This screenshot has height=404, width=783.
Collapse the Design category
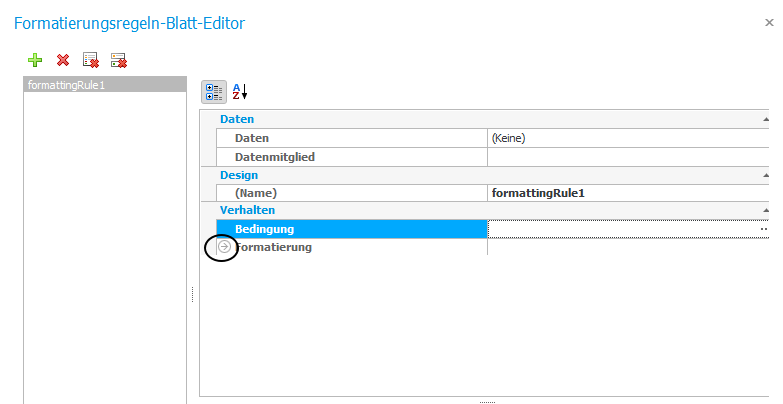pos(766,175)
